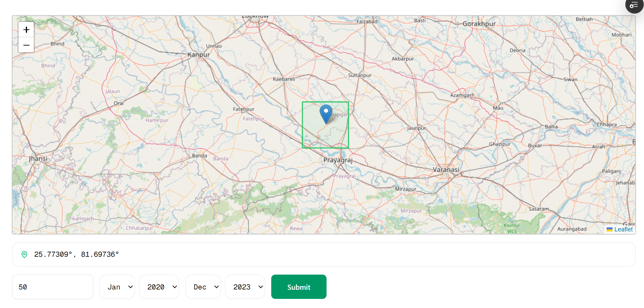
Task: Select Gorakhpur on the map
Action: click(479, 24)
